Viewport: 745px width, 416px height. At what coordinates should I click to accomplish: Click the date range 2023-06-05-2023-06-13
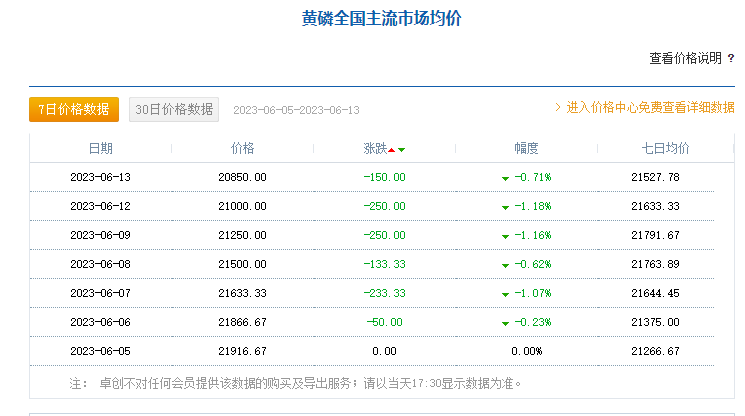296,110
